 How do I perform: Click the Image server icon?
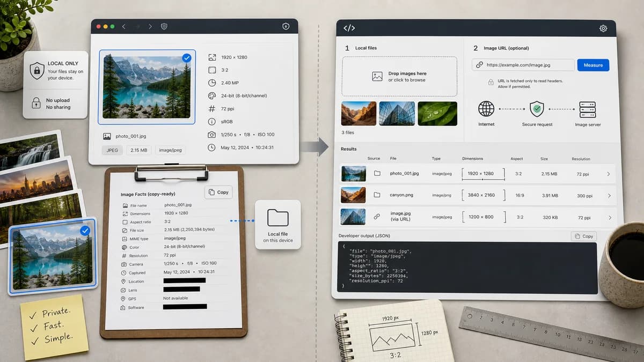tap(588, 109)
